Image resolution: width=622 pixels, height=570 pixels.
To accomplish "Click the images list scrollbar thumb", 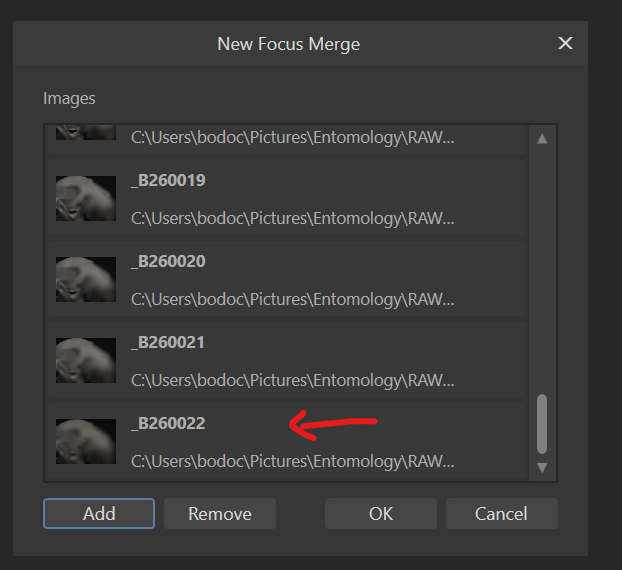I will coord(542,424).
